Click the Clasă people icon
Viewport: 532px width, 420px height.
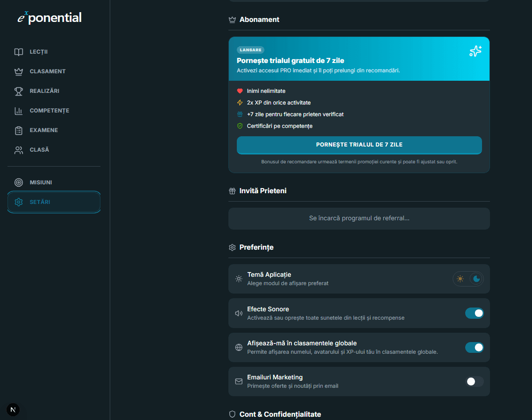click(x=19, y=150)
